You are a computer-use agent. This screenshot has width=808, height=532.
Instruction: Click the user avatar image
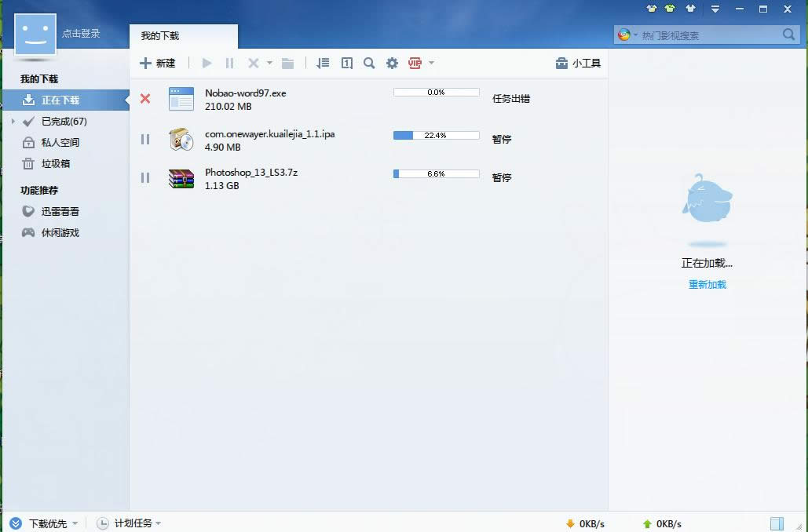point(35,35)
